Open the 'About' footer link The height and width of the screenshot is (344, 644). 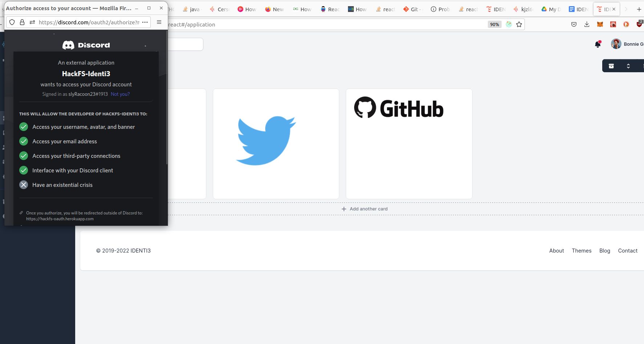(x=556, y=251)
